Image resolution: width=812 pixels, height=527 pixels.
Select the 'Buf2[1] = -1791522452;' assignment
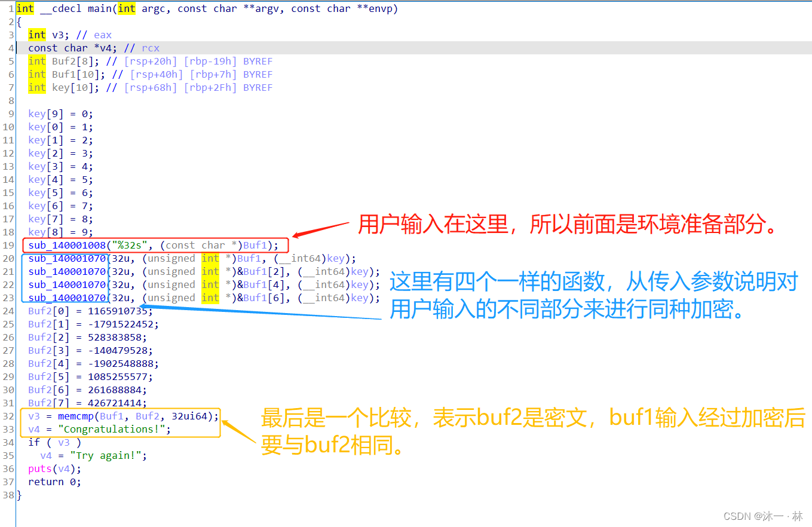(x=94, y=324)
